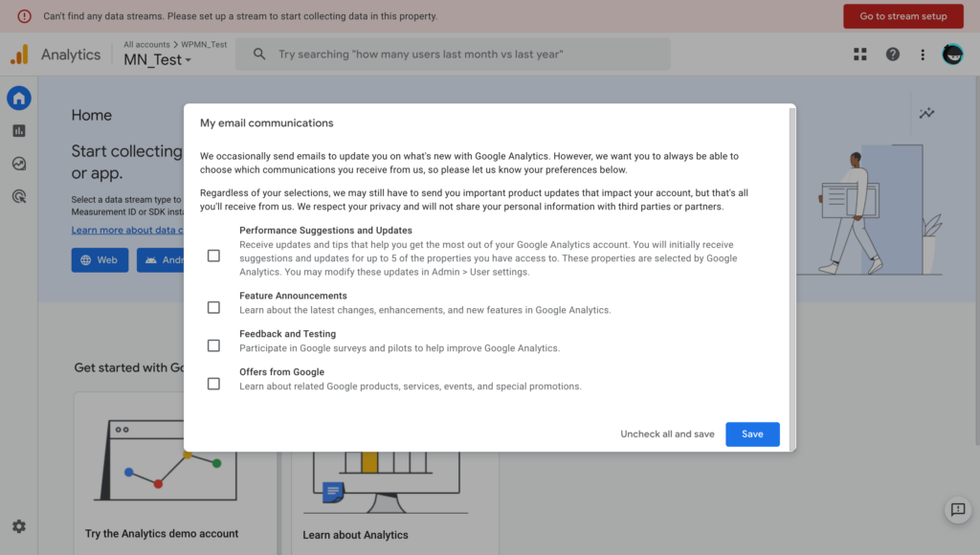
Task: Open the Insights icon on the Home page
Action: pos(926,113)
